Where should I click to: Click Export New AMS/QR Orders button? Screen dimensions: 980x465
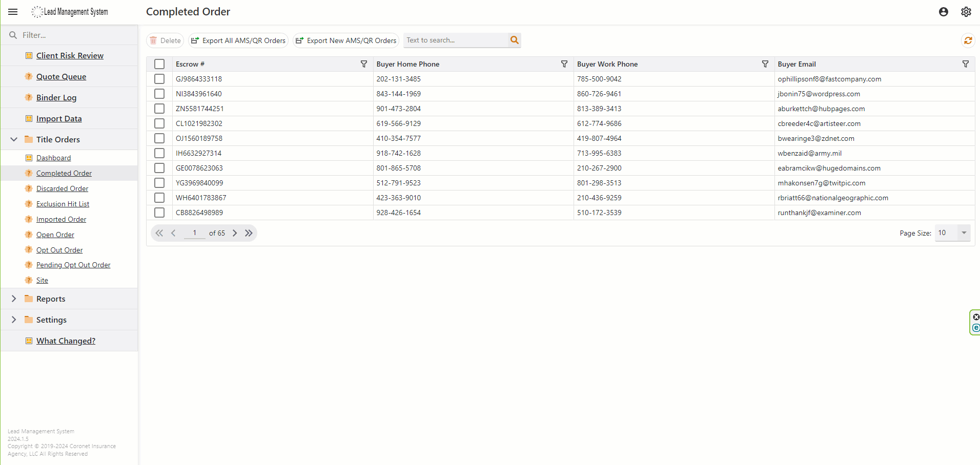point(346,40)
